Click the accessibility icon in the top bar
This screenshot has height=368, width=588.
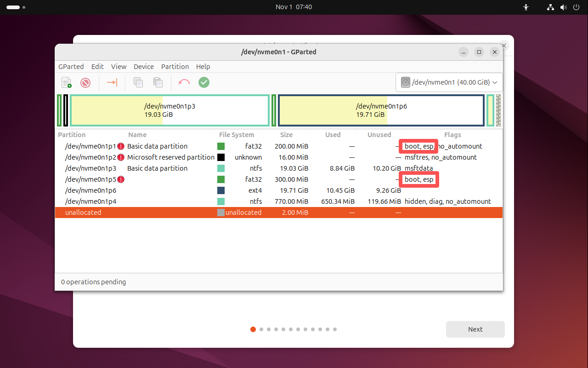pos(526,7)
